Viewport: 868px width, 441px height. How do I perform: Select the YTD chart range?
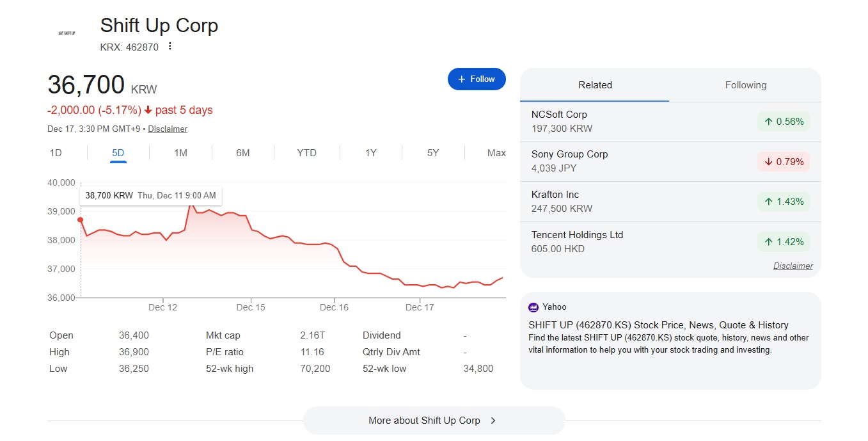307,153
